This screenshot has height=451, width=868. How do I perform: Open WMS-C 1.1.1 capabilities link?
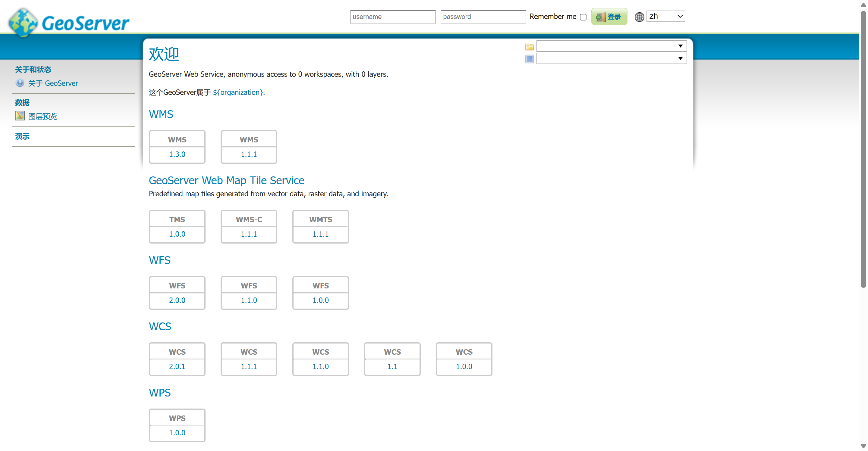[x=249, y=234]
